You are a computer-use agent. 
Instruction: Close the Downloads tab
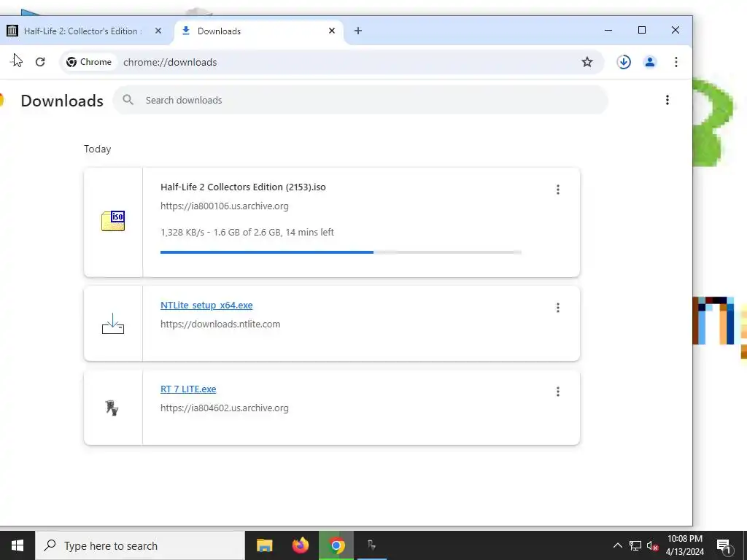(x=332, y=31)
